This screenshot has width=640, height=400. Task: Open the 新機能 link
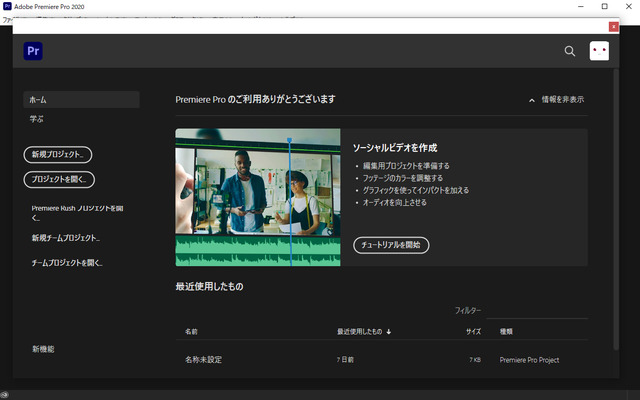pos(43,349)
